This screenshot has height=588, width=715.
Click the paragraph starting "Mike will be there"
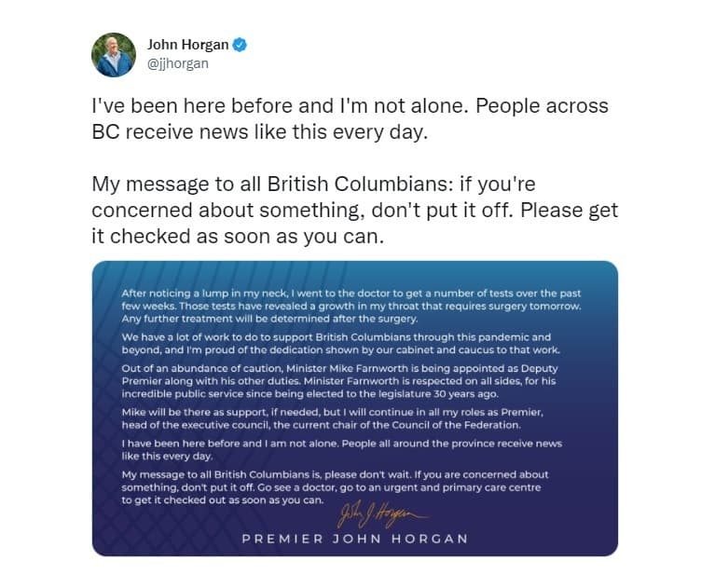click(333, 418)
